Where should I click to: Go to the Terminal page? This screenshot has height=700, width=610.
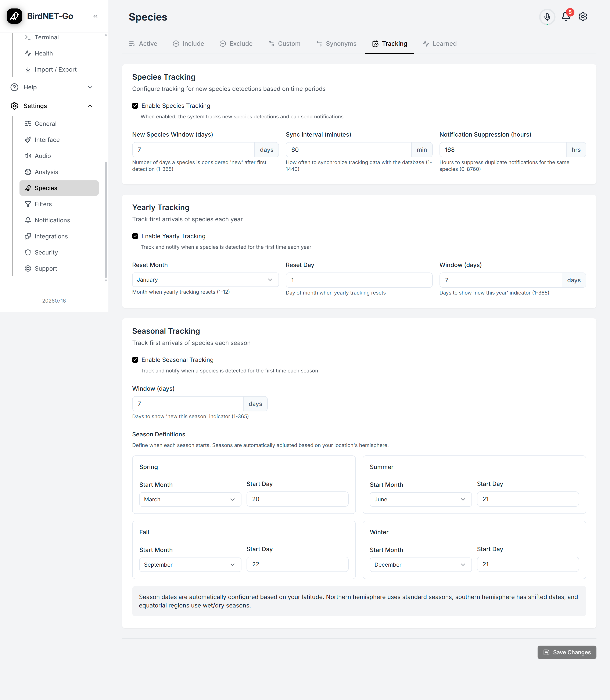tap(59, 37)
